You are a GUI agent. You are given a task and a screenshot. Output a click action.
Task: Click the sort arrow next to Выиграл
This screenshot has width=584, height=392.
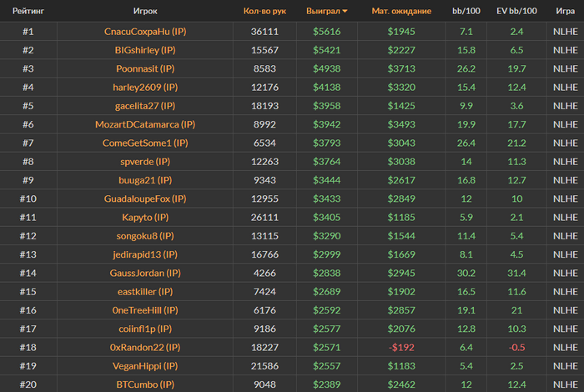coord(345,11)
